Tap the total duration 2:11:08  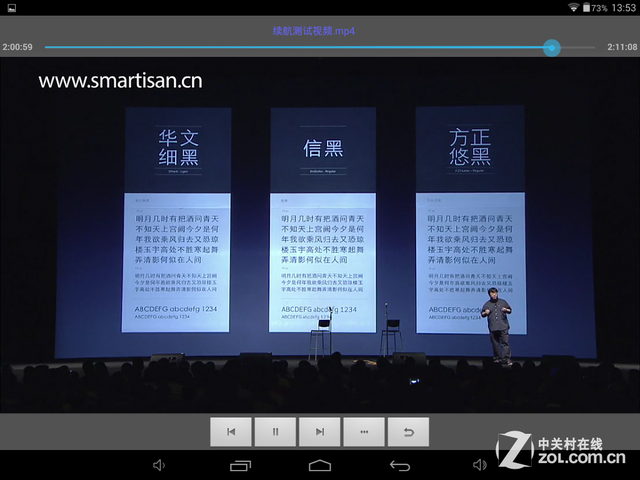pyautogui.click(x=622, y=47)
